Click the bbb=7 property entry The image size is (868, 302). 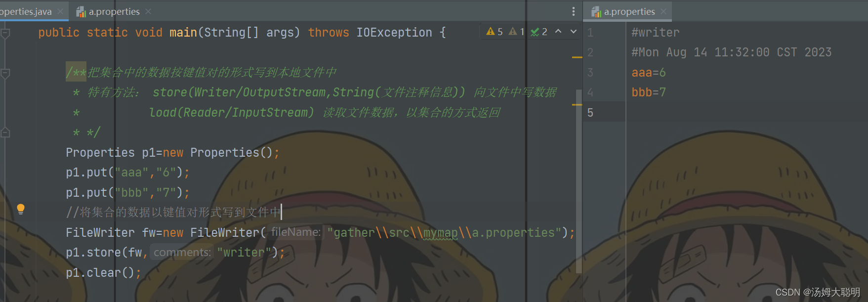pyautogui.click(x=649, y=92)
